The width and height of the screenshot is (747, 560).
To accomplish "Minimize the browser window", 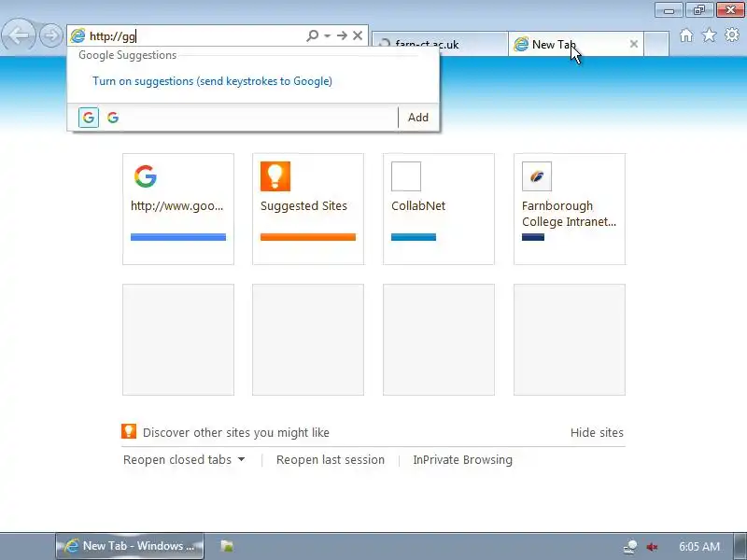I will pyautogui.click(x=669, y=10).
